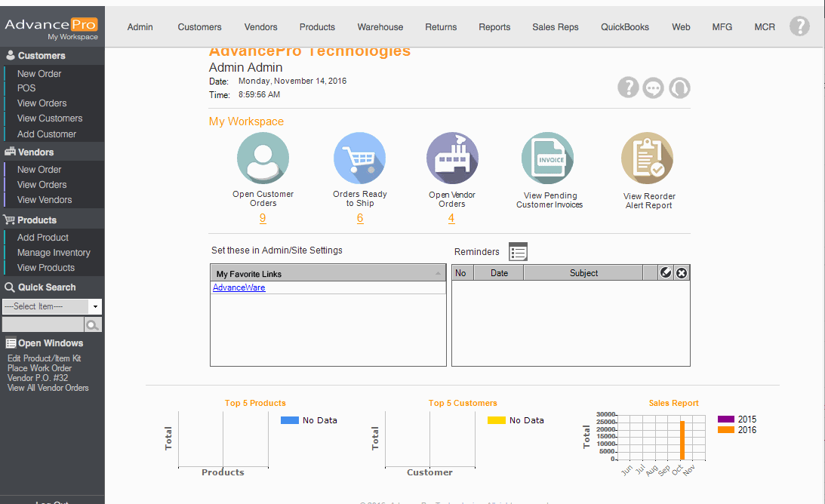Open the AdvanceWare favorite link
Viewport: 825px width, 504px height.
pos(239,287)
